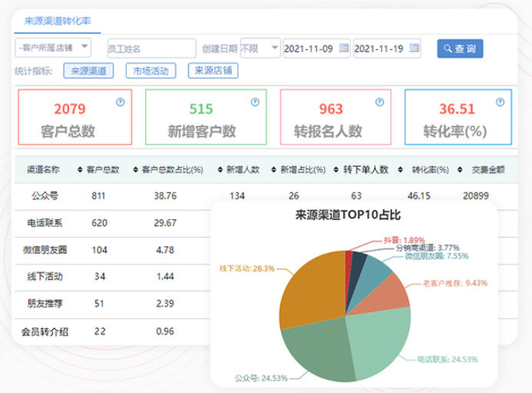The width and height of the screenshot is (532, 393).
Task: Select the 线下活动 row name
Action: (x=45, y=276)
